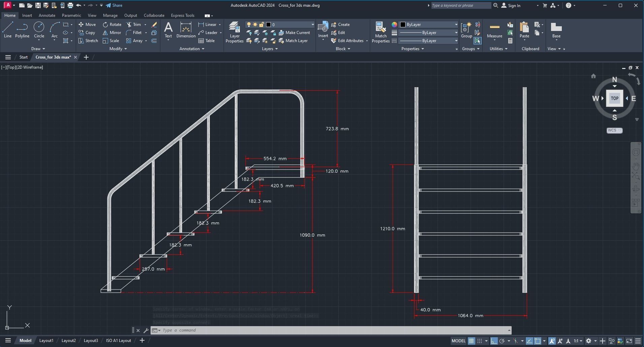Click the Mirror tool

[112, 33]
